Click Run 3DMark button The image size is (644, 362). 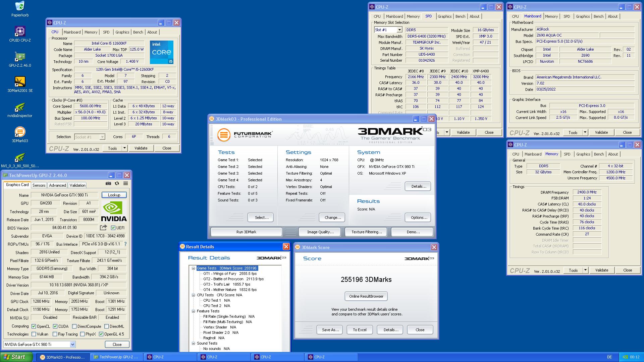[246, 232]
